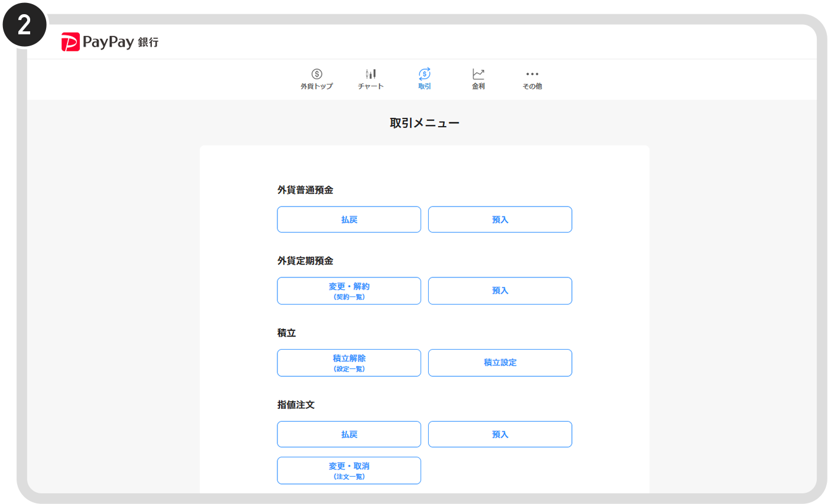Click 預入 under 指値注文
Viewport: 828px width, 504px height.
[x=500, y=434]
